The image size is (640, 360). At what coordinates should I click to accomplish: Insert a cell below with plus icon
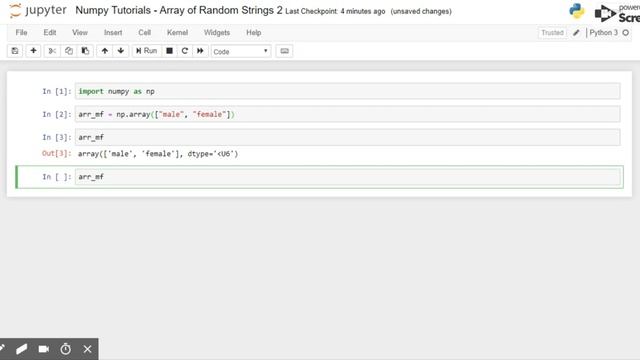coord(33,51)
